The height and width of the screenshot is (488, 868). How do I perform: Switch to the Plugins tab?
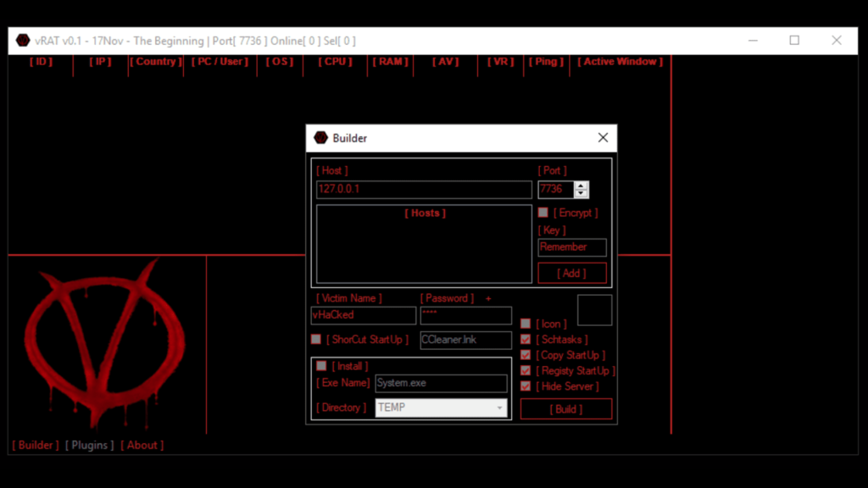click(x=90, y=445)
